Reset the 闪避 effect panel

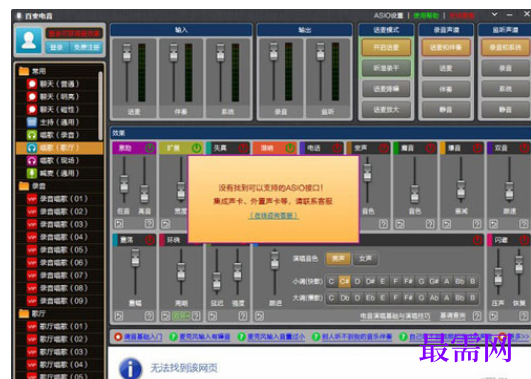pos(493,316)
